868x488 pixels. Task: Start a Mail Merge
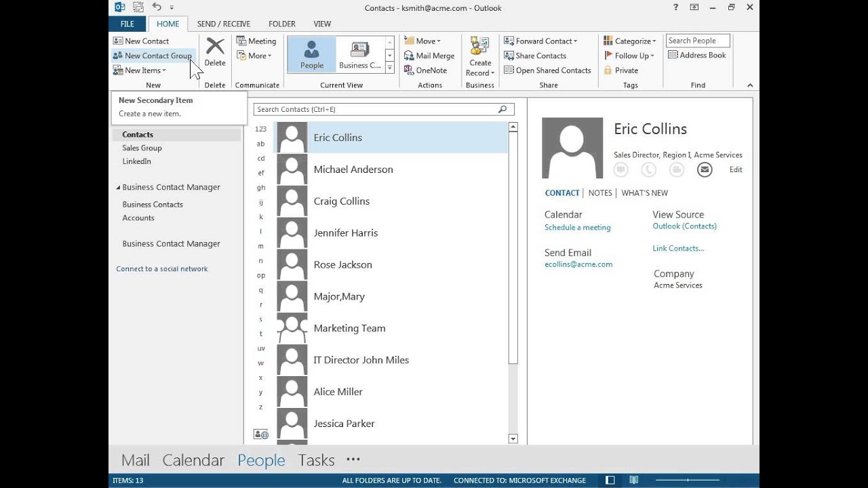429,56
